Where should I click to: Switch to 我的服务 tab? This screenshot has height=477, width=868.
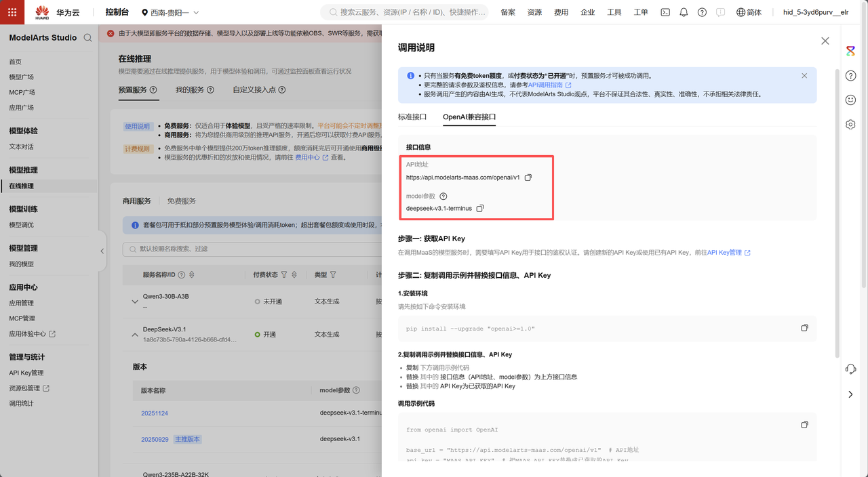pyautogui.click(x=190, y=89)
